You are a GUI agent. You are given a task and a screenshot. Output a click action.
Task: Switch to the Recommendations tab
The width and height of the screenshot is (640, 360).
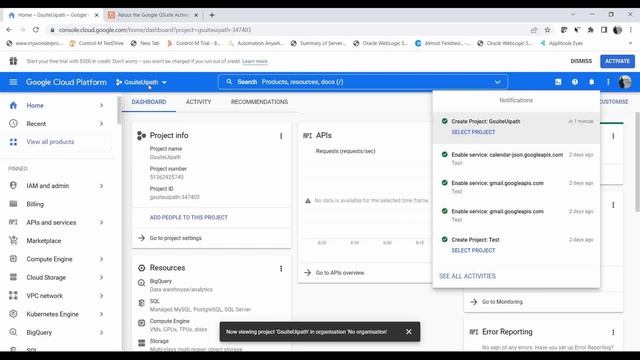259,102
